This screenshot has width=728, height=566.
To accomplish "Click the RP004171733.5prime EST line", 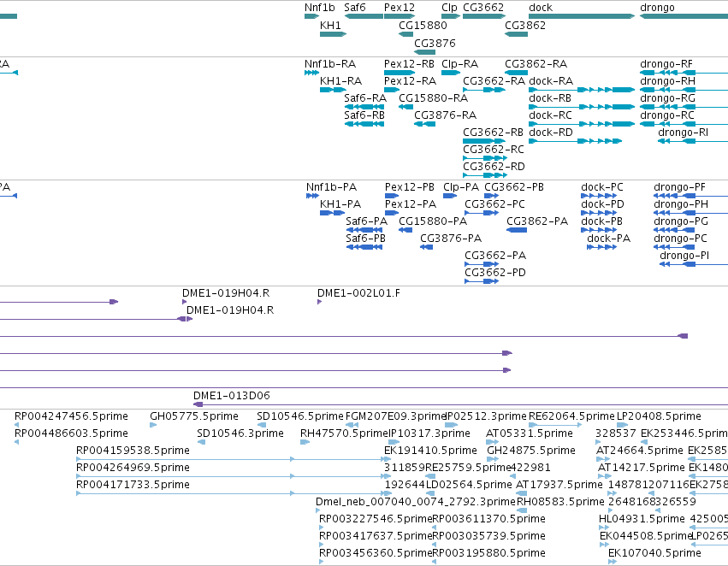I will click(x=234, y=494).
